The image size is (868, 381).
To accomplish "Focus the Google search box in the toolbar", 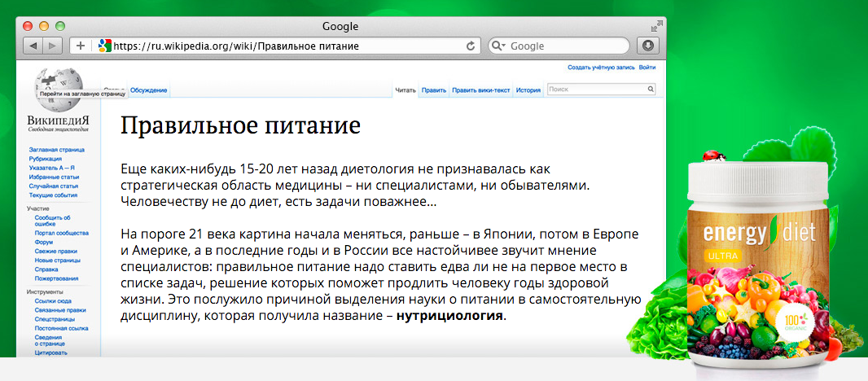I will pos(559,46).
